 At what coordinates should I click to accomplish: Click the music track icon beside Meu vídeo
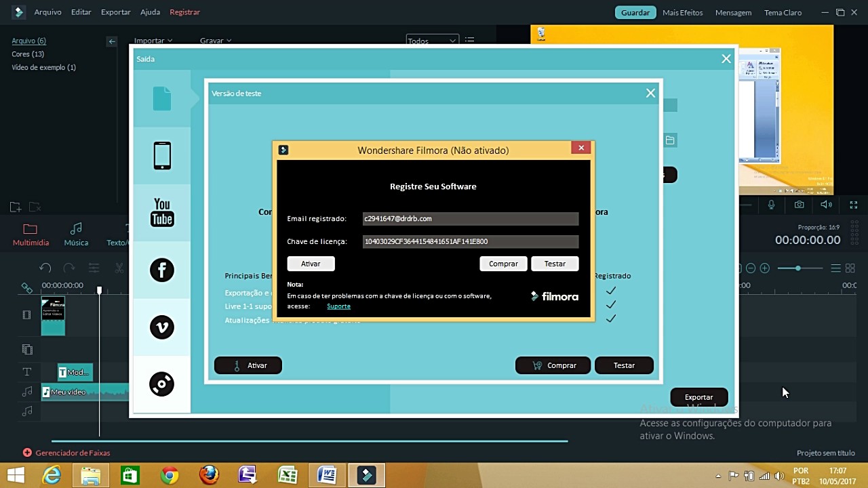(27, 391)
